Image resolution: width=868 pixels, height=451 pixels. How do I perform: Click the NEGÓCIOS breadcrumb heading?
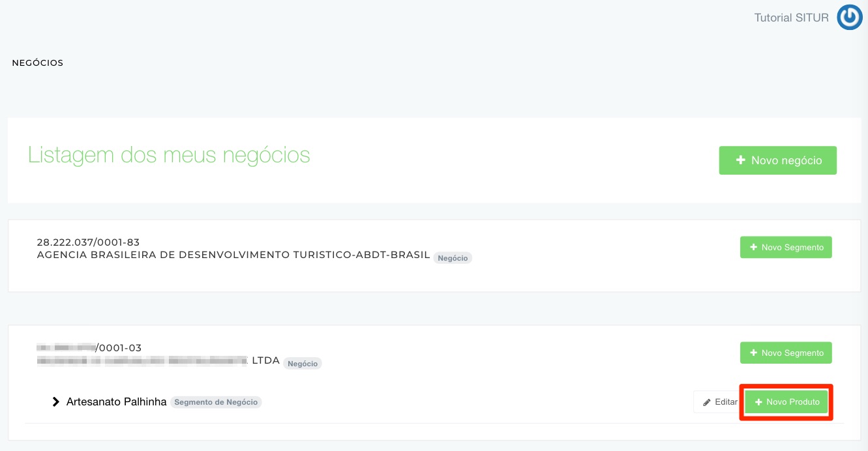click(38, 63)
